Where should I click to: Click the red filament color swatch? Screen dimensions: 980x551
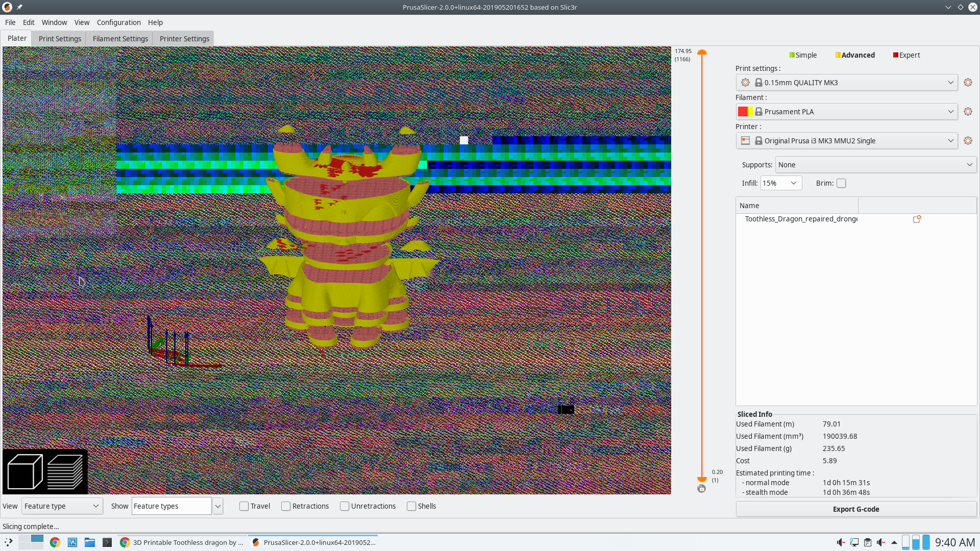pos(743,112)
